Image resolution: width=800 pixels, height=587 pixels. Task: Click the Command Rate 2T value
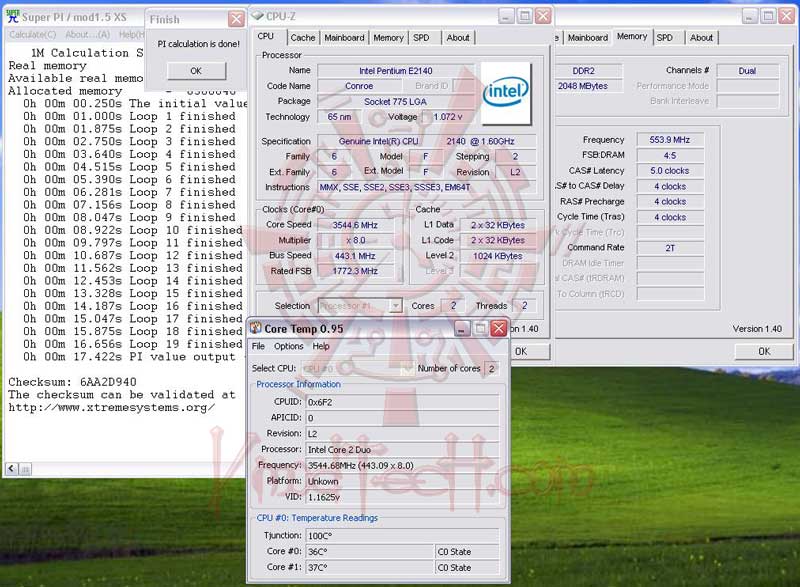pos(670,248)
